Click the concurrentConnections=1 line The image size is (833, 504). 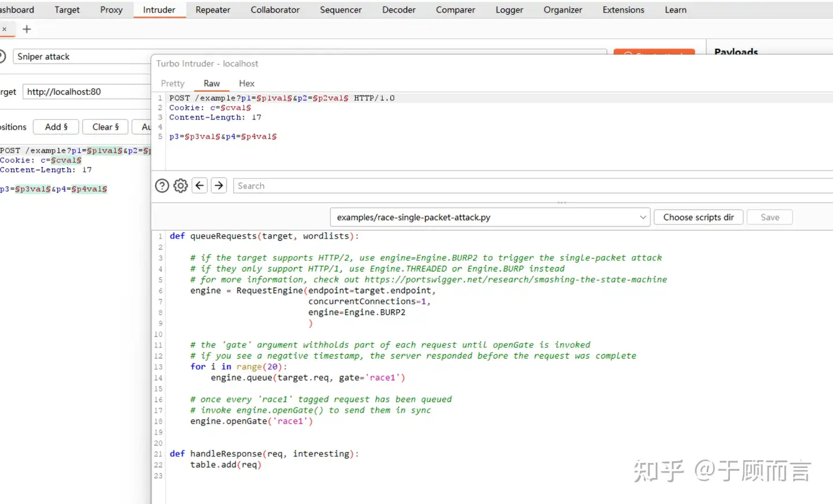(x=369, y=301)
